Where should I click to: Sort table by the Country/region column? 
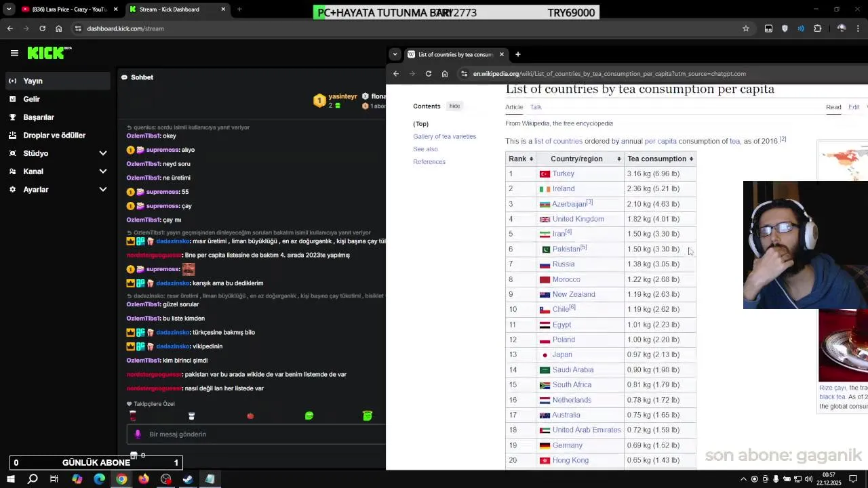point(580,159)
